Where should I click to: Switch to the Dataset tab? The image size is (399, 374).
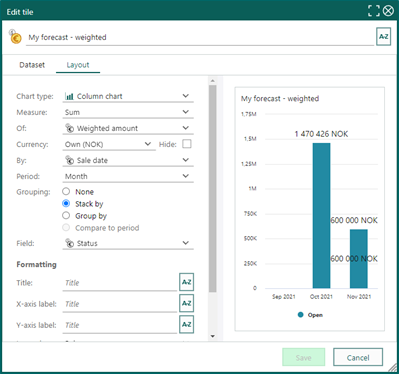tap(32, 65)
